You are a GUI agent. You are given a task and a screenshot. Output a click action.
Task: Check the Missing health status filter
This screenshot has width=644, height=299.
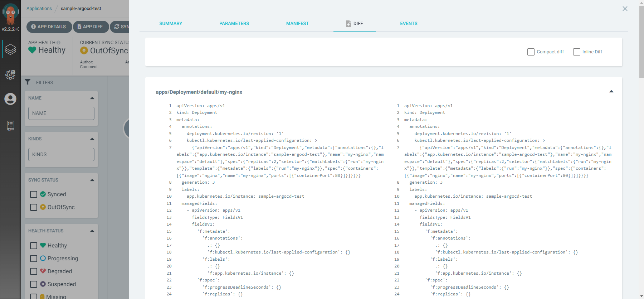coord(34,296)
